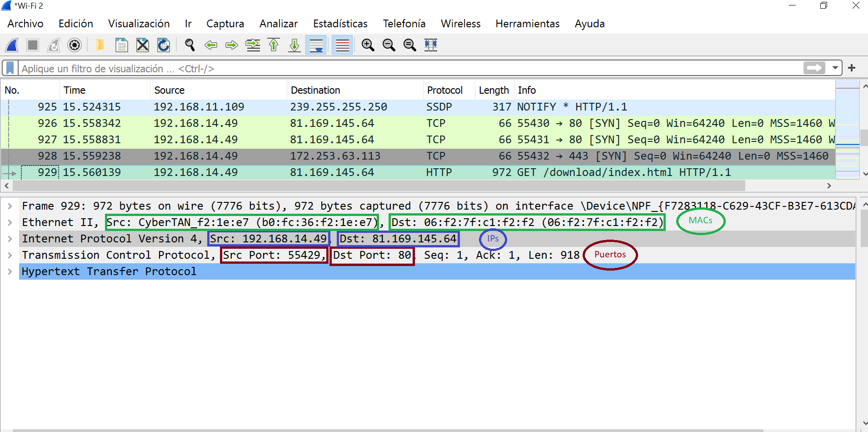Image resolution: width=868 pixels, height=432 pixels.
Task: Open the Estadísticas menu
Action: pyautogui.click(x=340, y=24)
